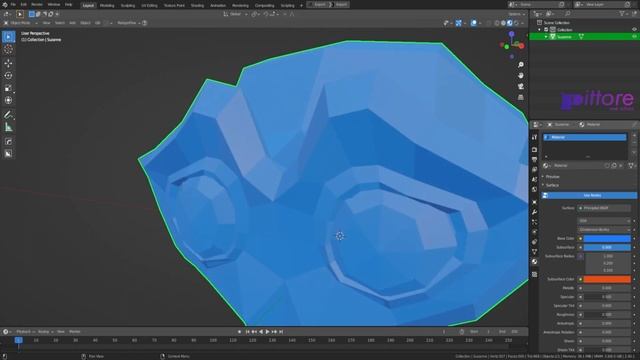Open the Render properties tab
Viewport: 640px width, 360px height.
pyautogui.click(x=534, y=150)
